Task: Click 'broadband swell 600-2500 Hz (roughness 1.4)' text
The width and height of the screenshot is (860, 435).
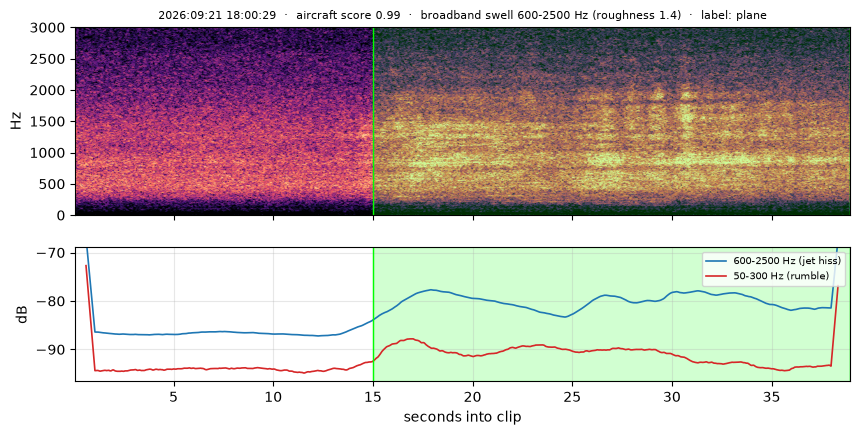Action: [x=550, y=15]
